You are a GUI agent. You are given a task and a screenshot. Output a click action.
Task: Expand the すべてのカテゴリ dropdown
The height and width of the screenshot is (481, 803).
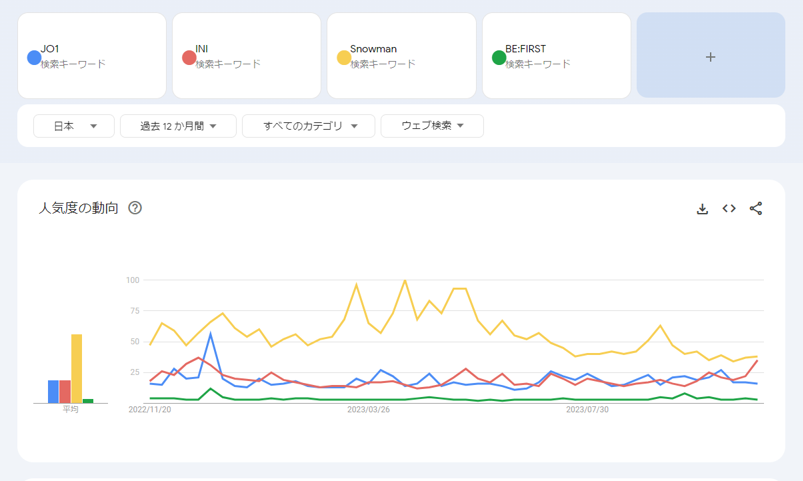pyautogui.click(x=309, y=126)
